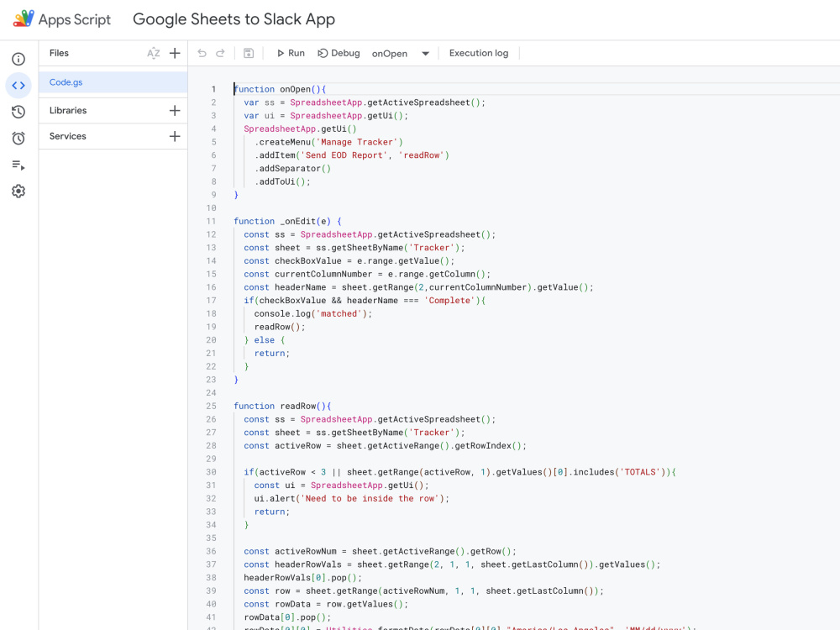
Task: Select the Code.gs file
Action: click(113, 82)
